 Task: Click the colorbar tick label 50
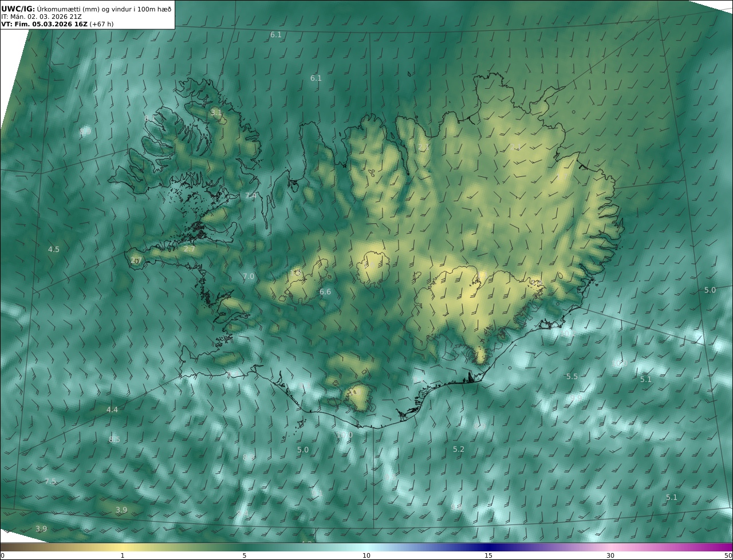point(728,555)
